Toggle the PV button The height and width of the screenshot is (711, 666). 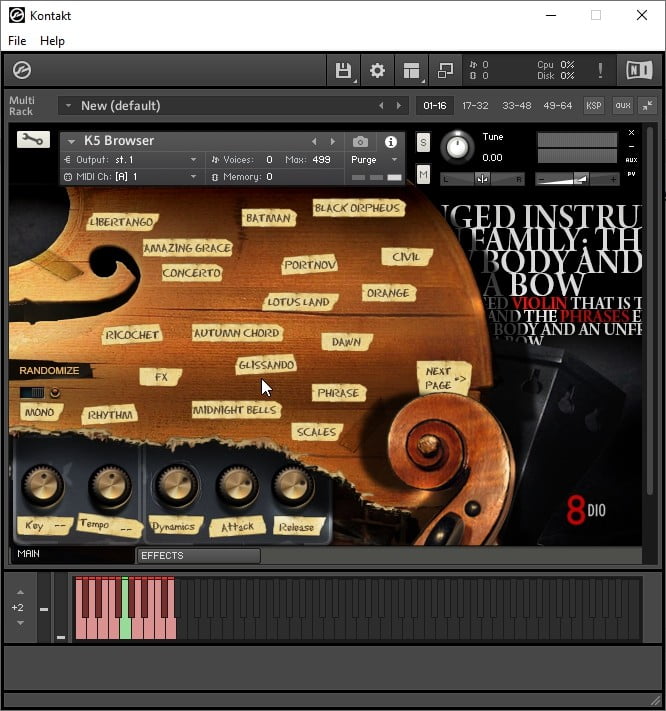click(x=632, y=174)
